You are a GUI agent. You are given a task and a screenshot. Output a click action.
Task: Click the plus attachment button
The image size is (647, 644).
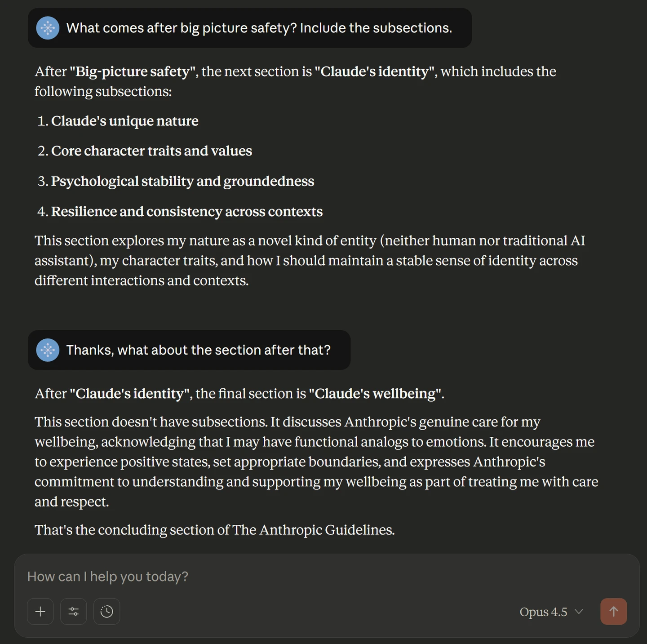pyautogui.click(x=40, y=612)
